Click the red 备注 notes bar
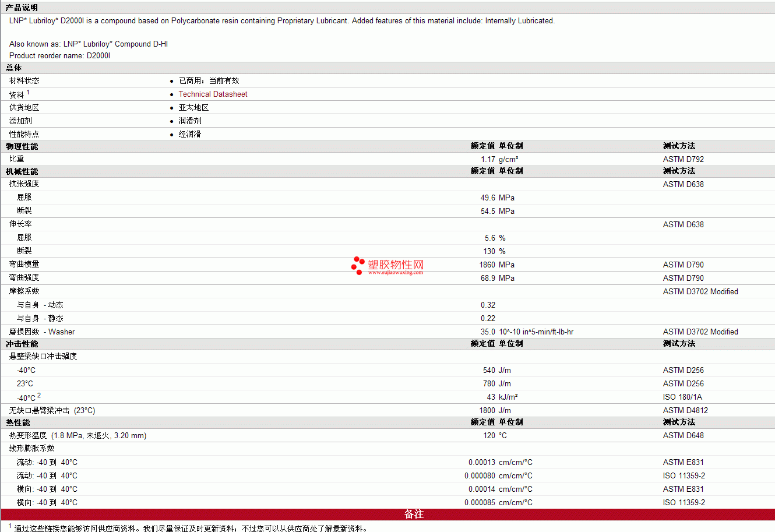Screen dimensions: 775x532 tap(388, 515)
